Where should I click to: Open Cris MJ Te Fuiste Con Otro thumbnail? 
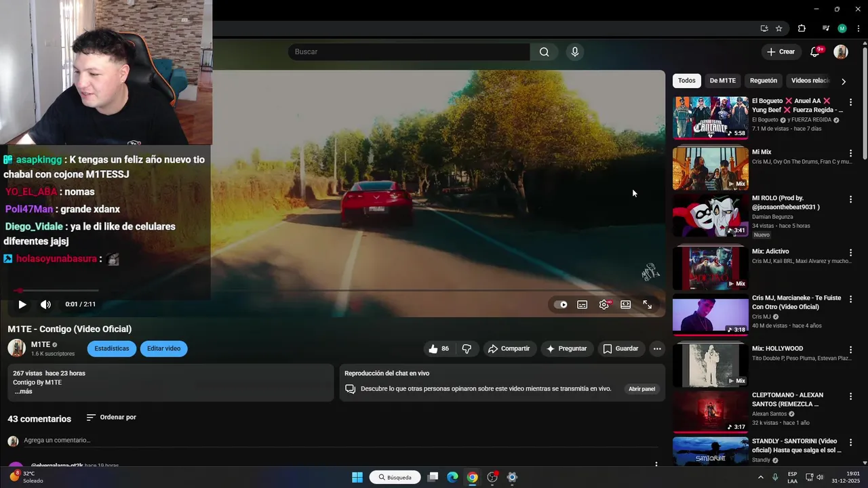coord(710,315)
